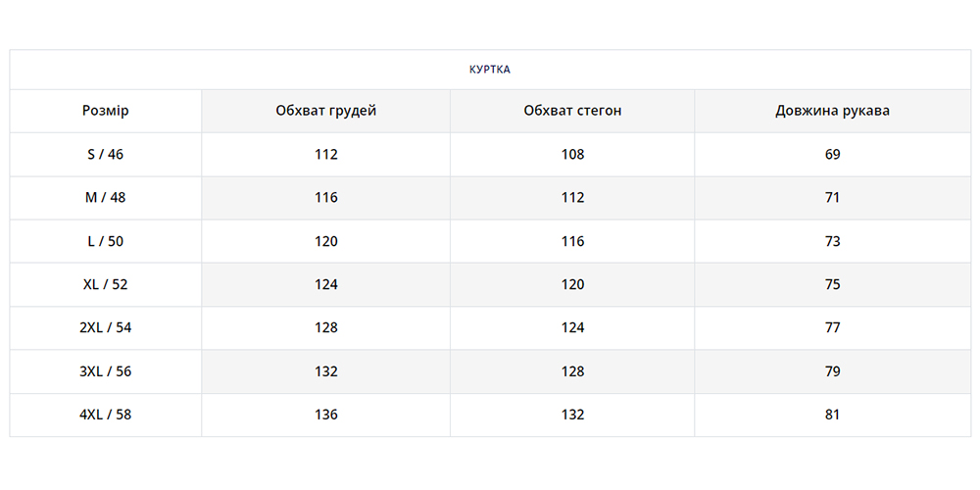Click the Обхват грудей column header

click(326, 111)
